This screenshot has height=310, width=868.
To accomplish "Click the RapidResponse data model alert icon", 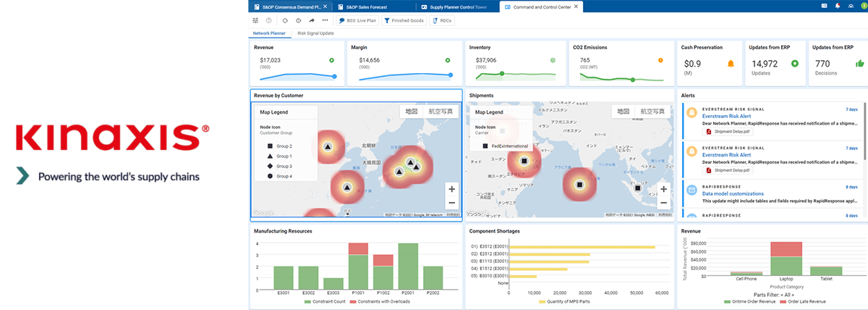I will point(692,190).
